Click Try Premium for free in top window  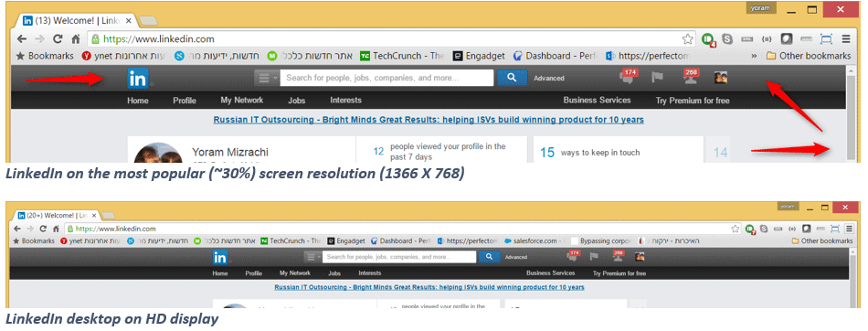pyautogui.click(x=693, y=101)
